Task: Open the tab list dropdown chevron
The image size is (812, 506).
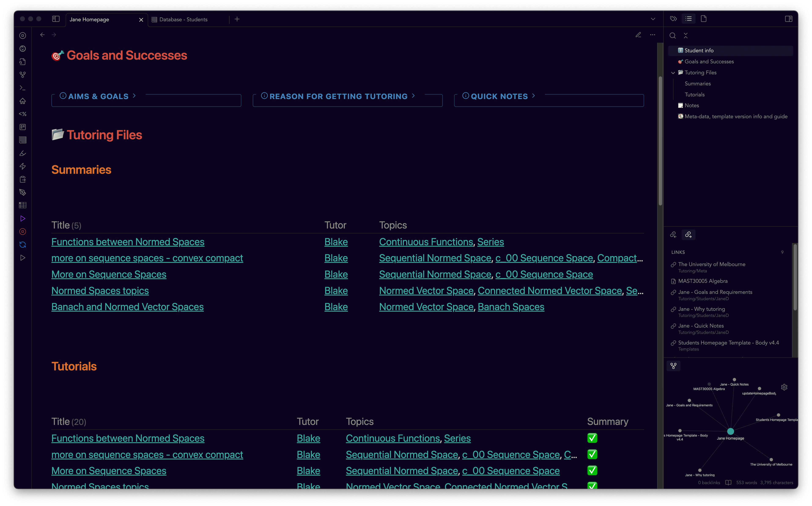Action: 653,19
